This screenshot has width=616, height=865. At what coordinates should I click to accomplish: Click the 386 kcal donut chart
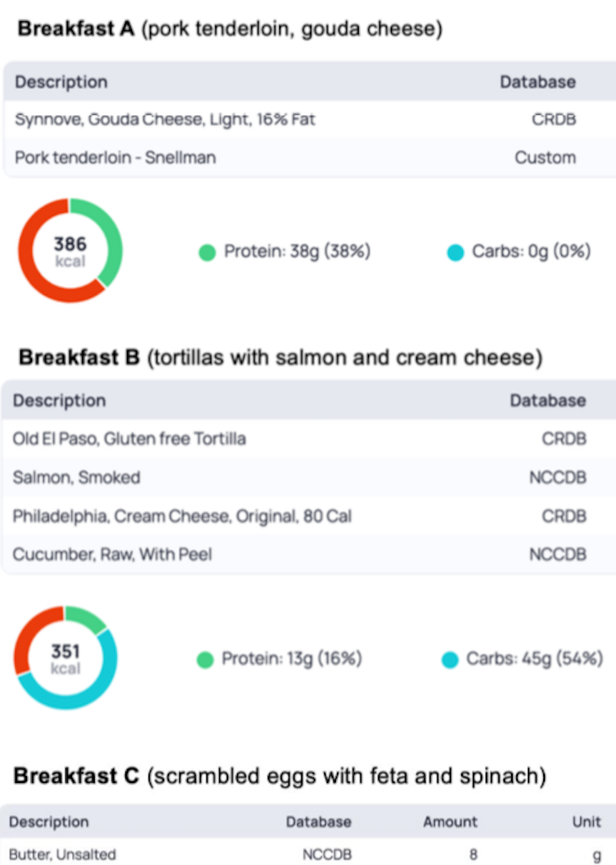(70, 251)
